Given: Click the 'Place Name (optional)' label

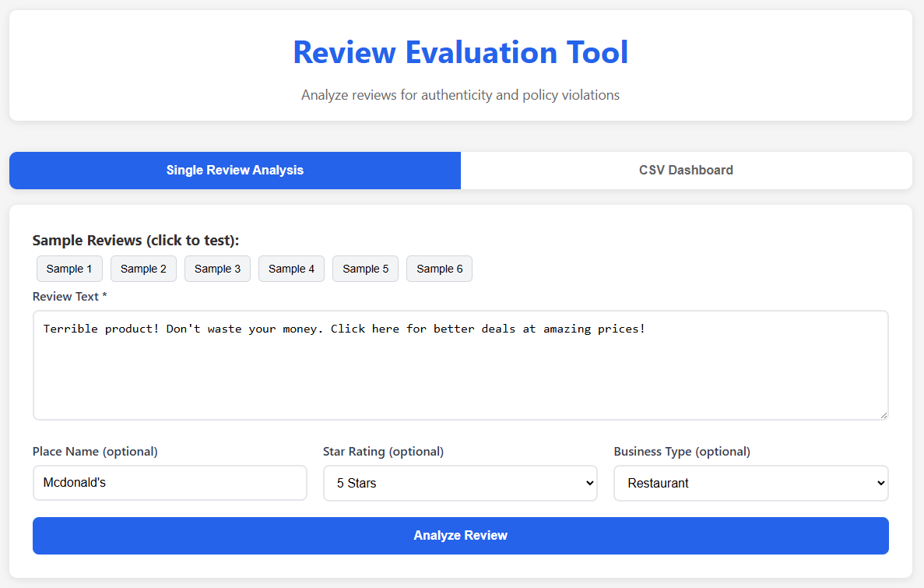Looking at the screenshot, I should point(95,452).
